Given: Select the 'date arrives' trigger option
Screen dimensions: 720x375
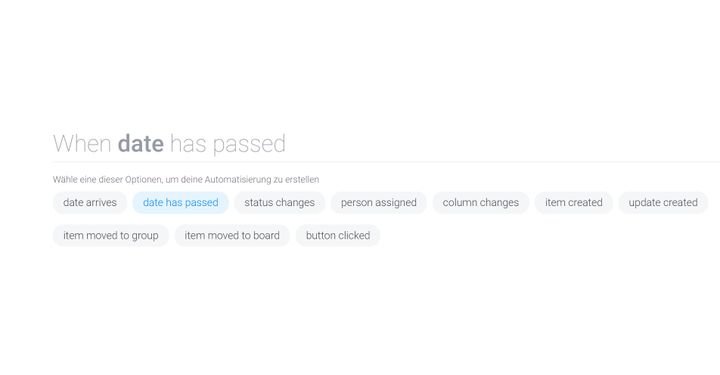Looking at the screenshot, I should pyautogui.click(x=90, y=202).
